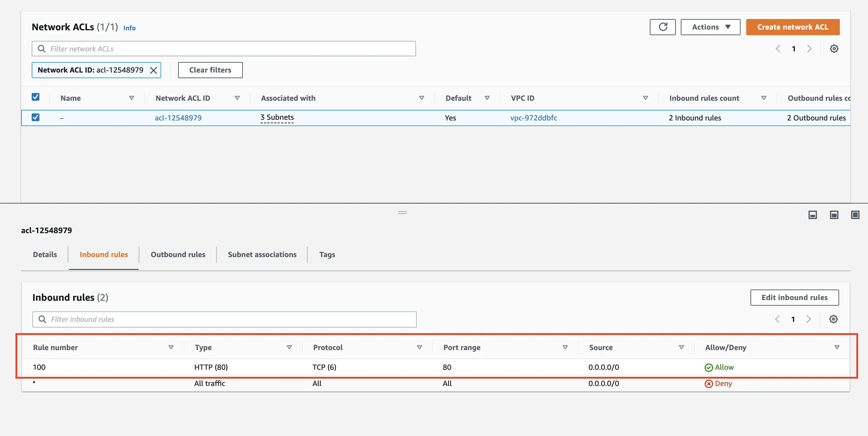Open inbound rules table settings gear
Viewport: 868px width, 436px height.
(833, 319)
